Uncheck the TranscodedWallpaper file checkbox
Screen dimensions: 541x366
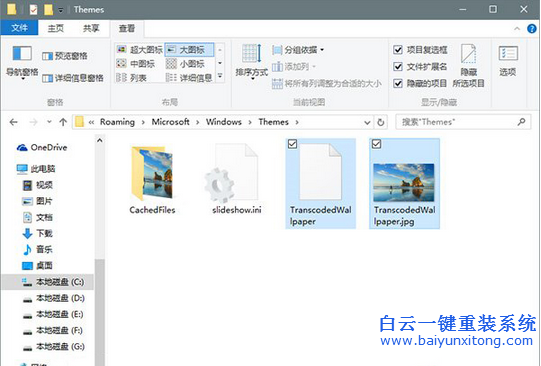292,144
